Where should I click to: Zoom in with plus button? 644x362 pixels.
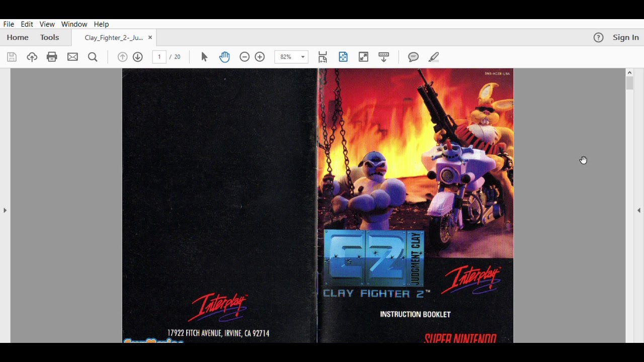click(260, 57)
